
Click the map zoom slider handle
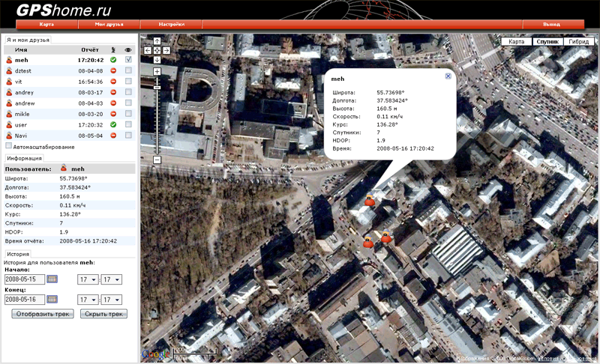[x=157, y=88]
